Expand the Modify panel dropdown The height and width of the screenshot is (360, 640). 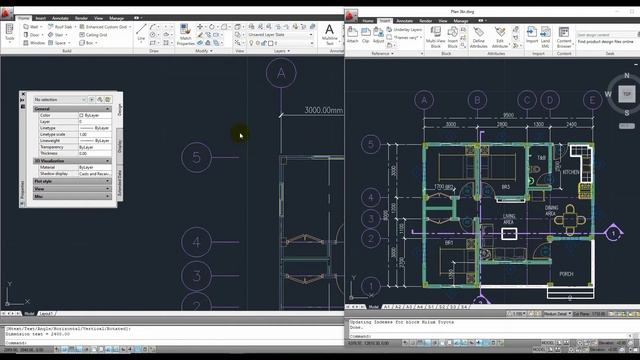click(204, 51)
